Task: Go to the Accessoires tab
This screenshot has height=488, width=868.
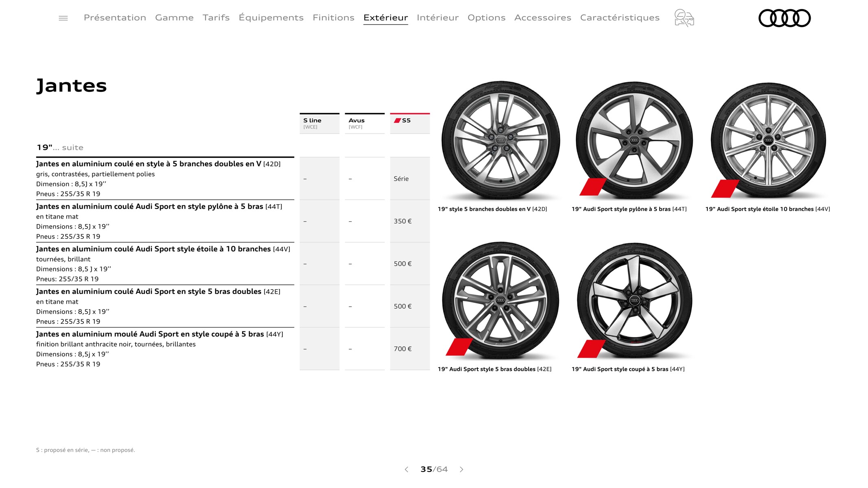Action: (x=542, y=17)
